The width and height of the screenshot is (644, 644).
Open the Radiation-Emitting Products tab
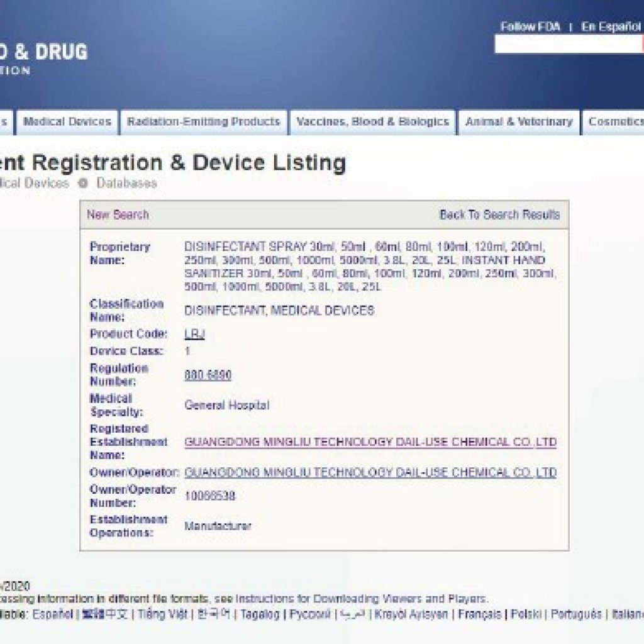tap(203, 122)
